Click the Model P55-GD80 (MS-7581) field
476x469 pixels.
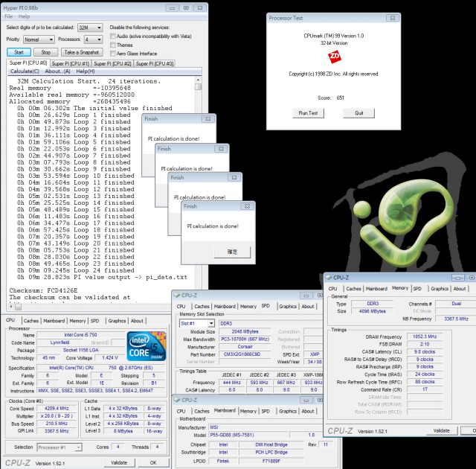pyautogui.click(x=248, y=435)
